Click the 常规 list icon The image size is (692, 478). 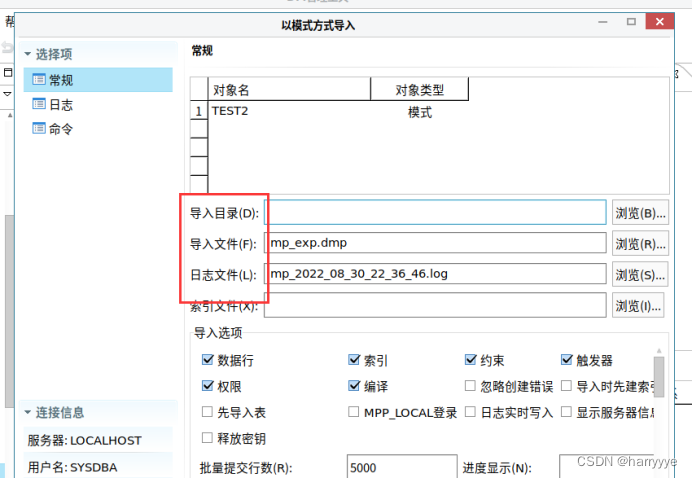point(39,79)
